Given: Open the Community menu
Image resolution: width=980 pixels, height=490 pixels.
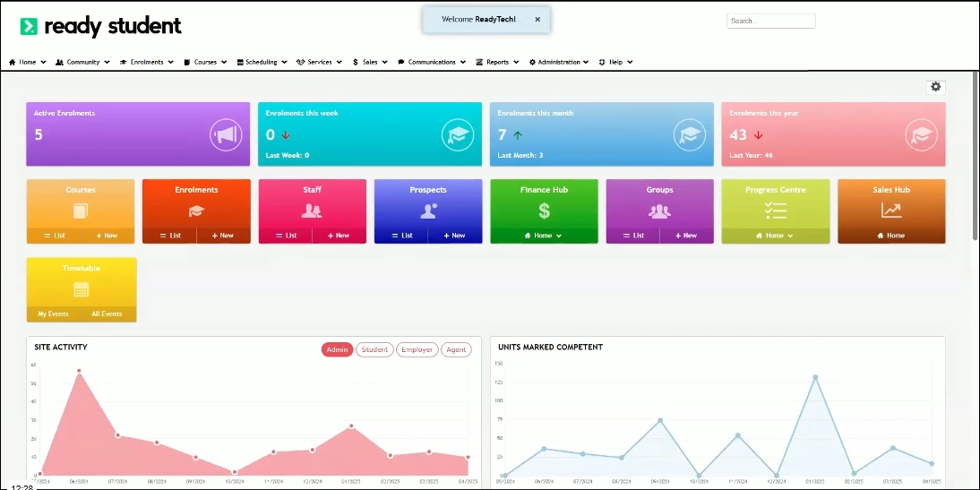Looking at the screenshot, I should click(x=83, y=62).
